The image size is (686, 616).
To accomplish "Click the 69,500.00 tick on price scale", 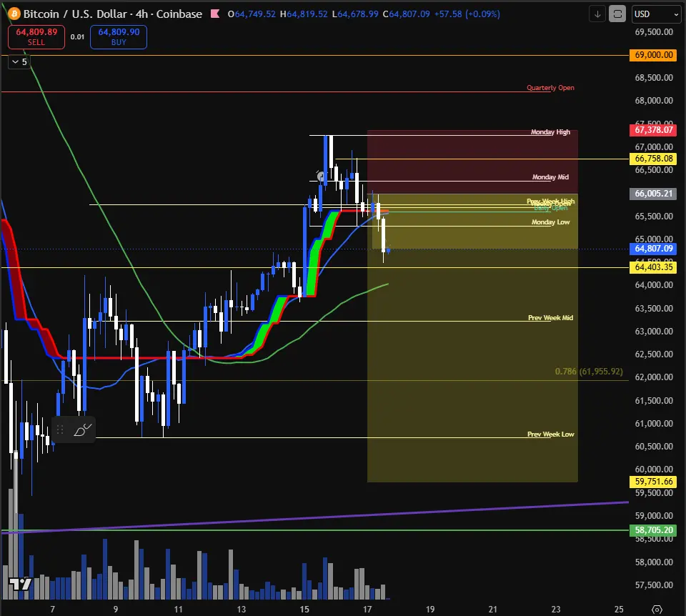I will (x=654, y=32).
